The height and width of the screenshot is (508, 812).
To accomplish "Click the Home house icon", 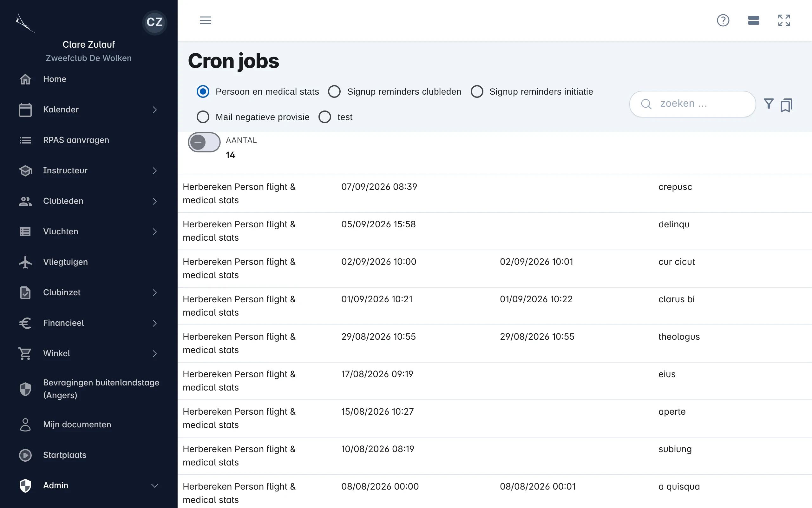I will point(25,79).
